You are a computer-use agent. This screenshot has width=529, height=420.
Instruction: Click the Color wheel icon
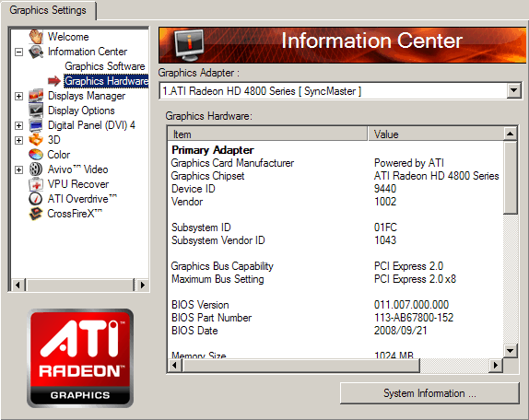pyautogui.click(x=36, y=155)
